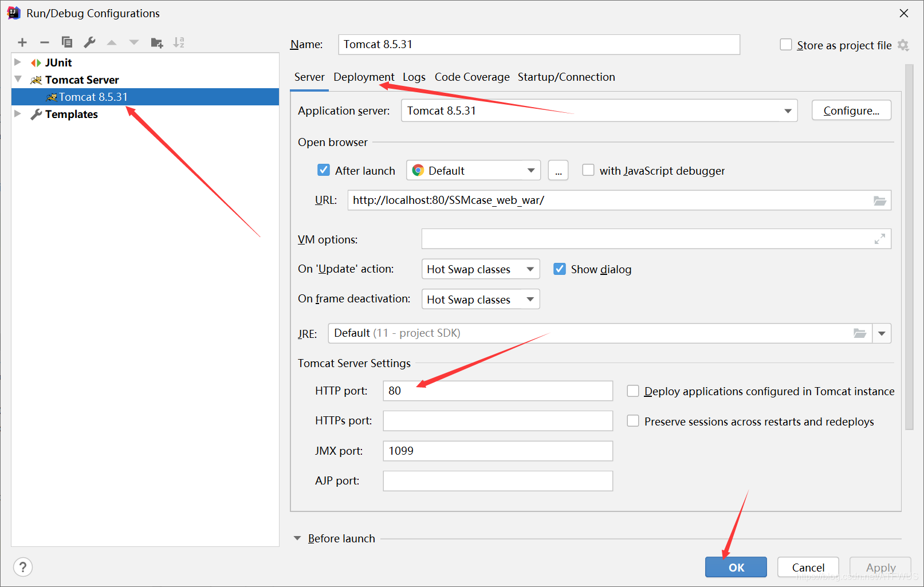Expand the VM options field editor

(880, 239)
